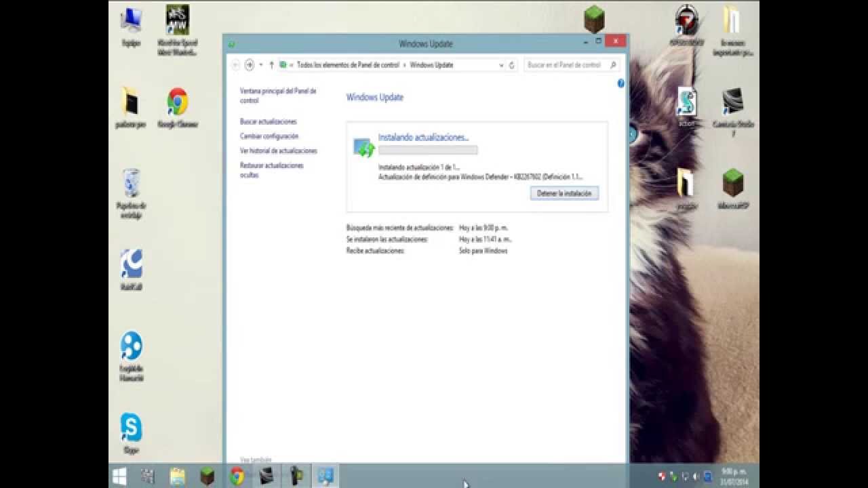868x488 pixels.
Task: Click the breadcrumb arrow before Windows Update
Action: coord(405,65)
